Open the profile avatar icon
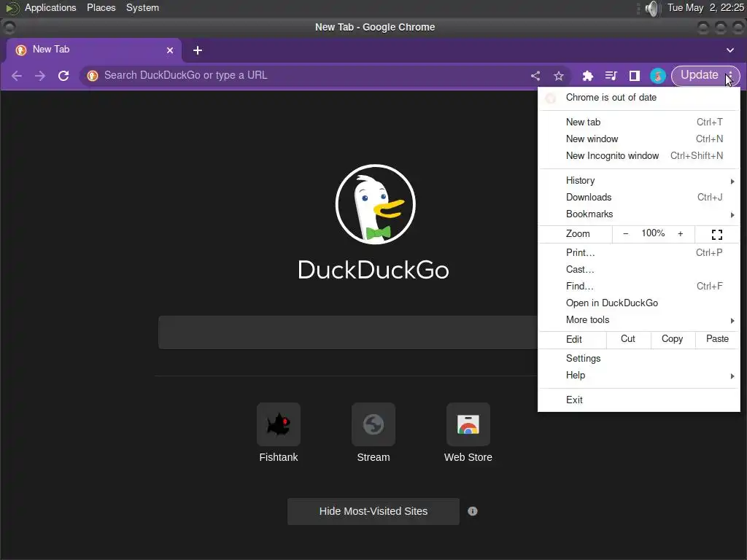The width and height of the screenshot is (747, 560). tap(658, 76)
